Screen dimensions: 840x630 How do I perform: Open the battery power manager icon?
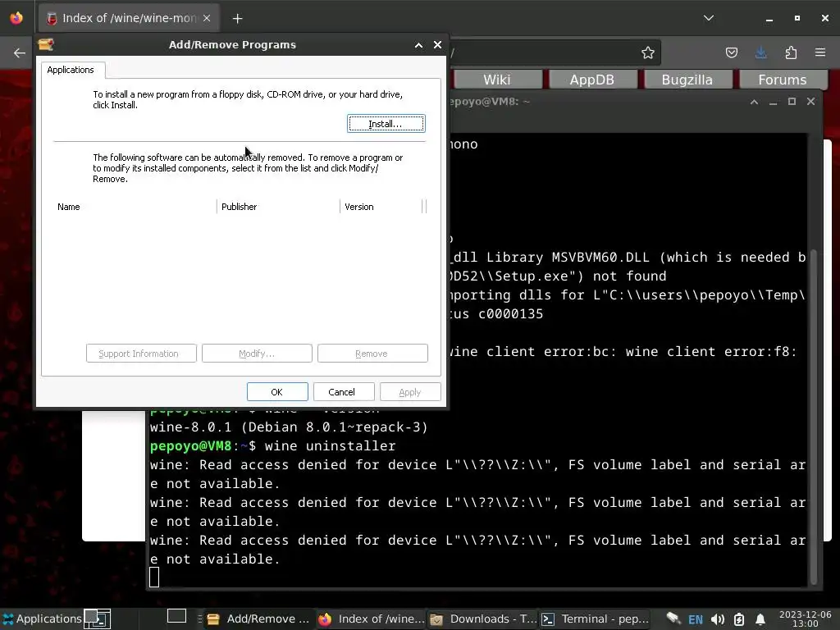click(x=739, y=619)
